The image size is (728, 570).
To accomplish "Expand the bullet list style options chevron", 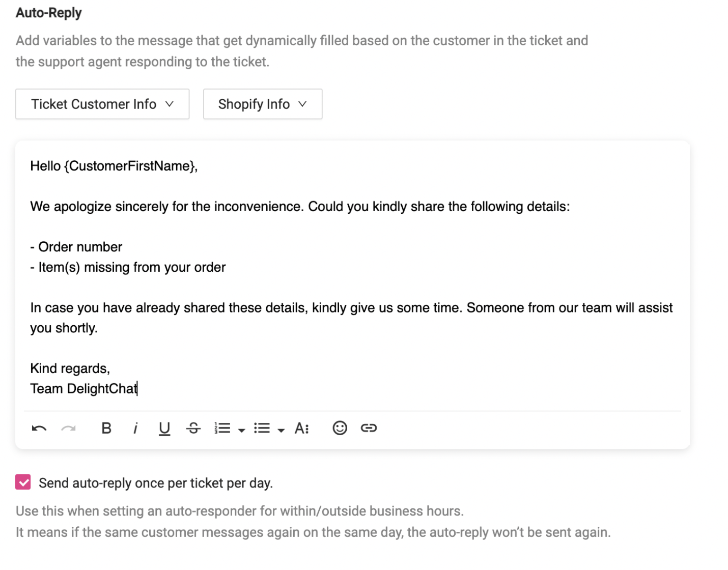I will [x=281, y=430].
